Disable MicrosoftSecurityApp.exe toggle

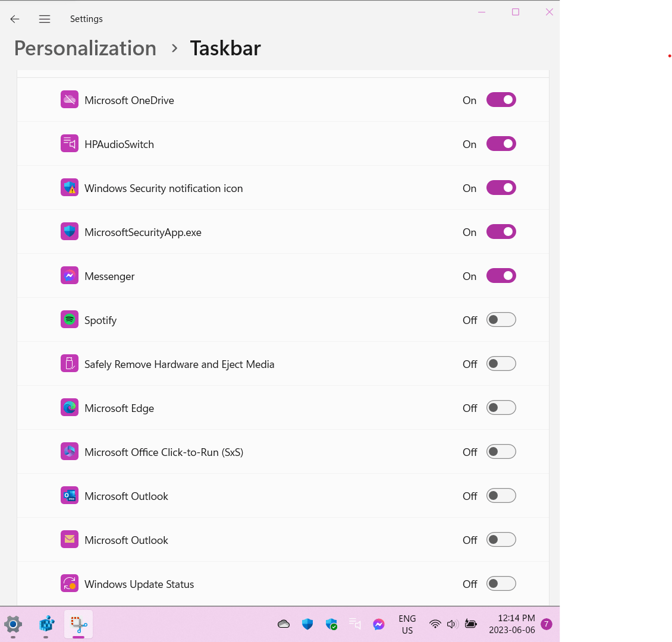(x=501, y=232)
